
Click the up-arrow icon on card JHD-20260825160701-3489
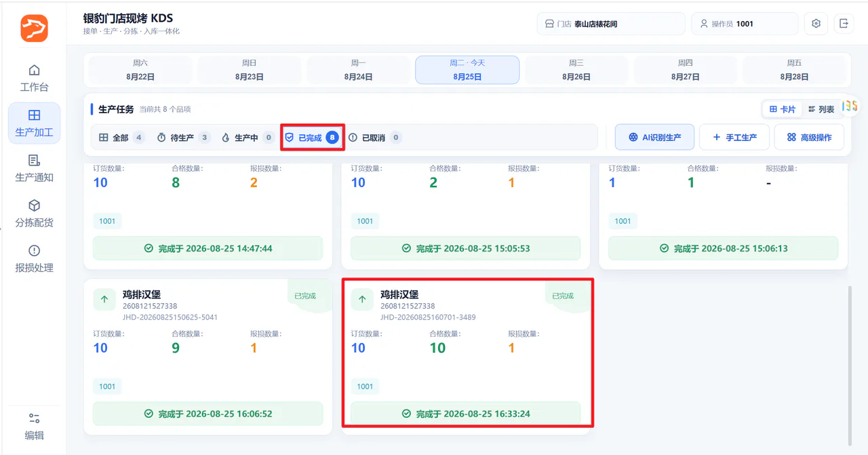[x=362, y=299]
